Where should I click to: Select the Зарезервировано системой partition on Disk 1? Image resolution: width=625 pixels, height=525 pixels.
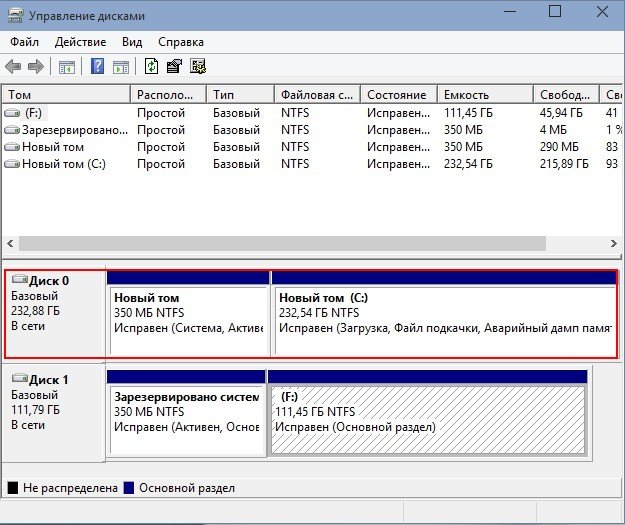[x=186, y=413]
